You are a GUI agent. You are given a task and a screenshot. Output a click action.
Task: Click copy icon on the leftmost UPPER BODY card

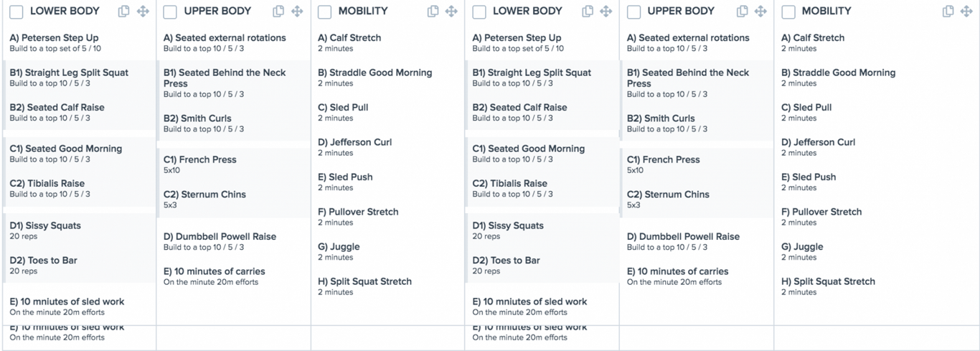[278, 11]
